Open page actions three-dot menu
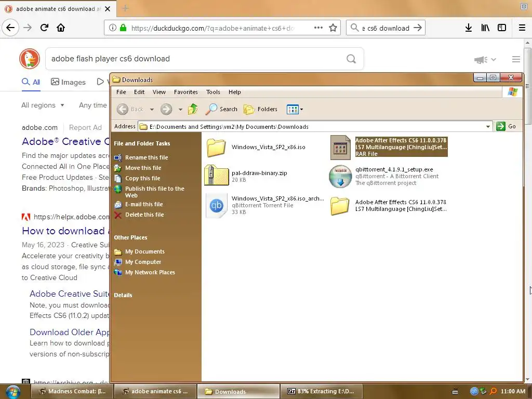This screenshot has height=399, width=532. (318, 28)
